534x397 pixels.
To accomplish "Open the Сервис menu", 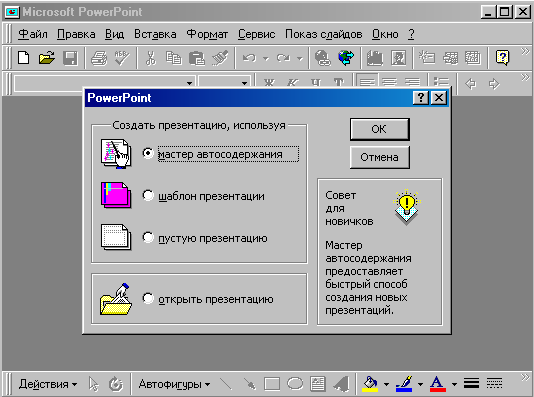I will click(256, 34).
